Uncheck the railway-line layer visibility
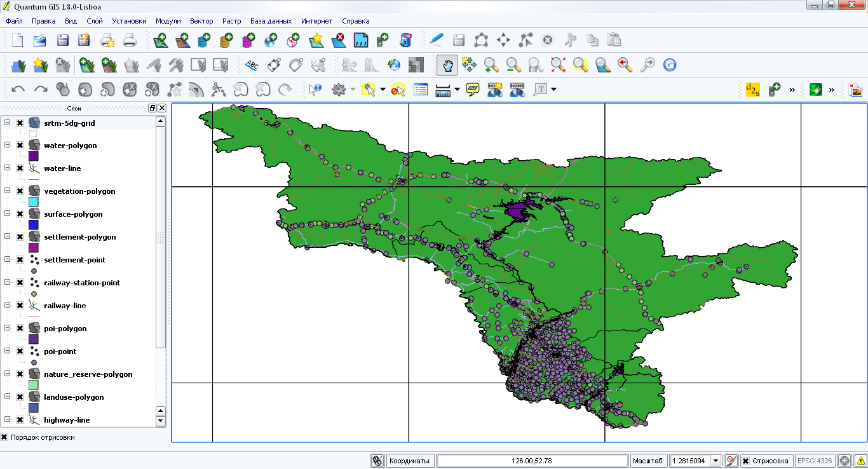The height and width of the screenshot is (469, 868). (20, 306)
